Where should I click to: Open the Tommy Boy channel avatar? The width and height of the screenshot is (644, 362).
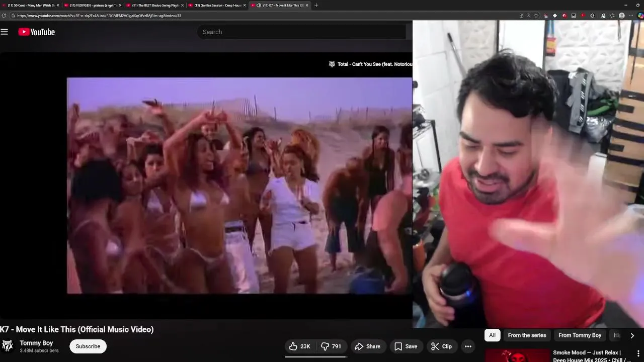point(7,346)
